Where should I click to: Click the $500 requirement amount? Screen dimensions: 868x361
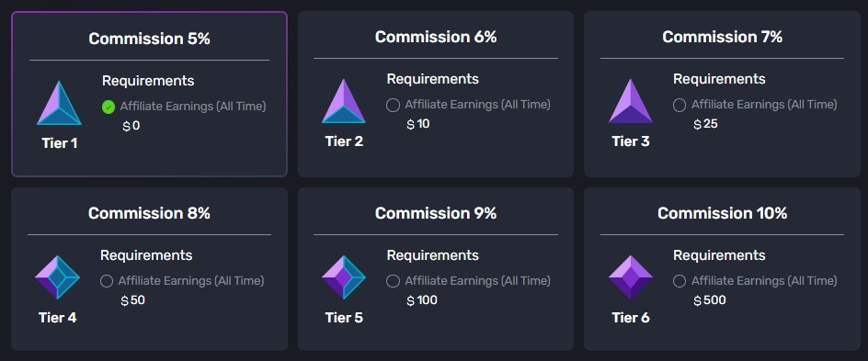pyautogui.click(x=710, y=300)
